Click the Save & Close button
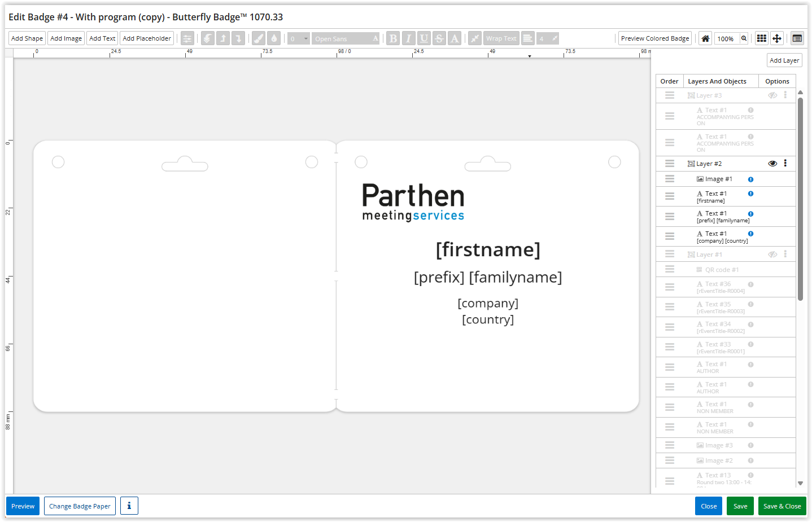812x522 pixels. click(782, 506)
